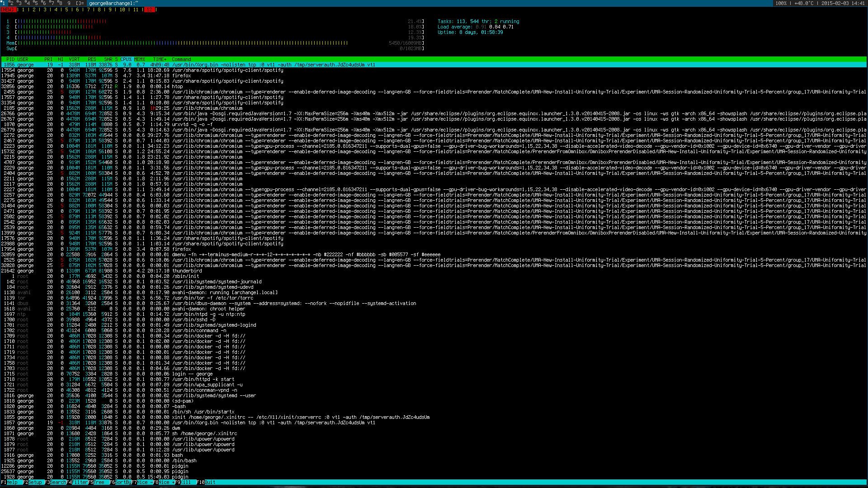Sort by the CPU% column header

tap(126, 59)
